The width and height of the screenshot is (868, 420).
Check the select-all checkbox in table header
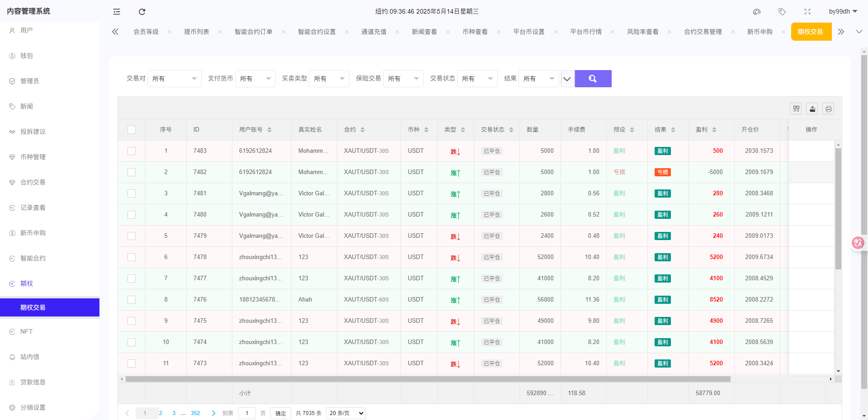tap(132, 129)
